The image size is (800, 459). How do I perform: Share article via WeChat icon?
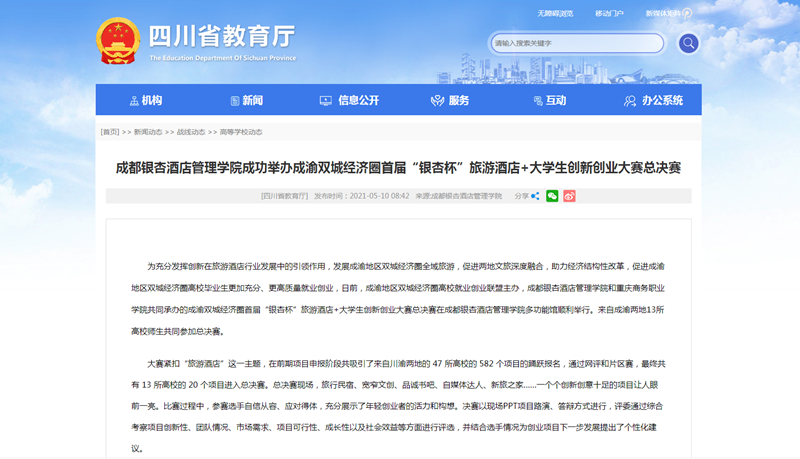pos(552,196)
